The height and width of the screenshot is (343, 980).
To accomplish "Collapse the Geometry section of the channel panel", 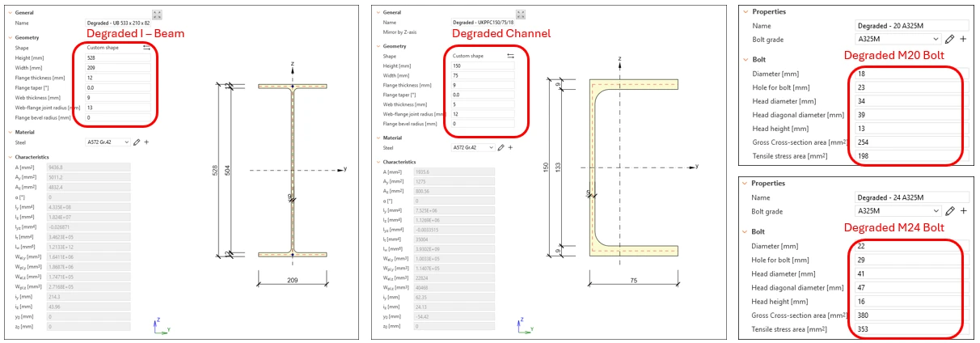I will 378,46.
